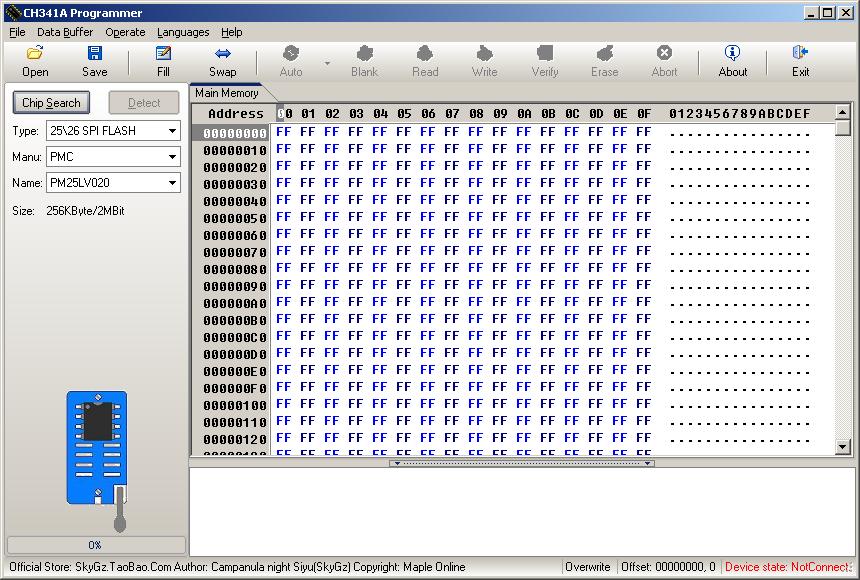860x580 pixels.
Task: Click the Fill buffer icon
Action: [162, 60]
